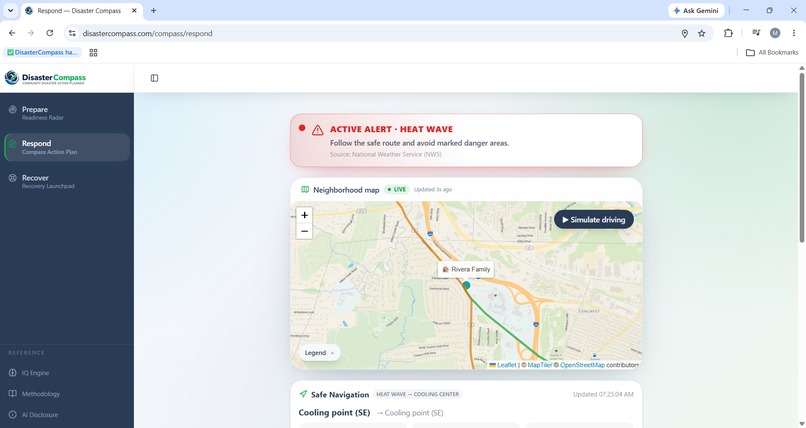
Task: Click the address bar URL
Action: (x=148, y=33)
